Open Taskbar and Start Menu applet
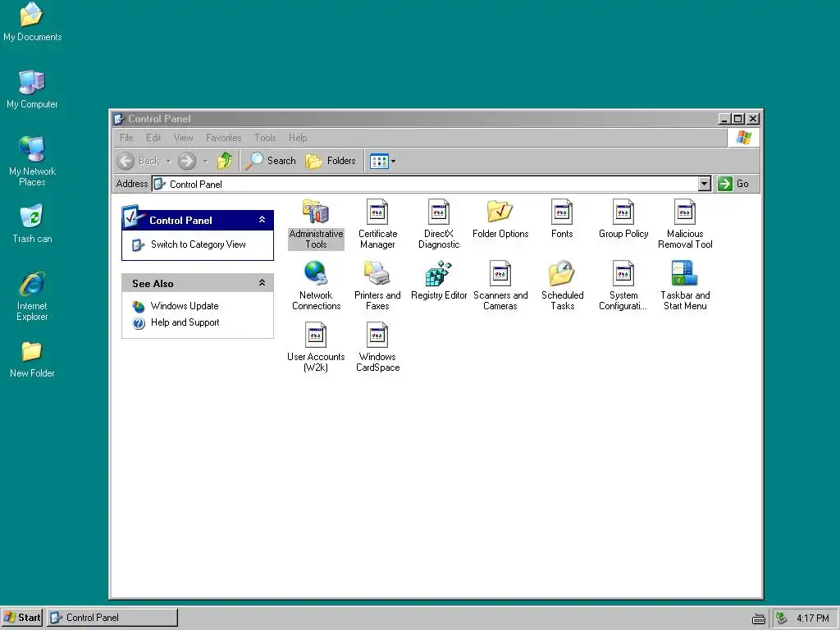Screen dimensions: 840x630 [685, 285]
